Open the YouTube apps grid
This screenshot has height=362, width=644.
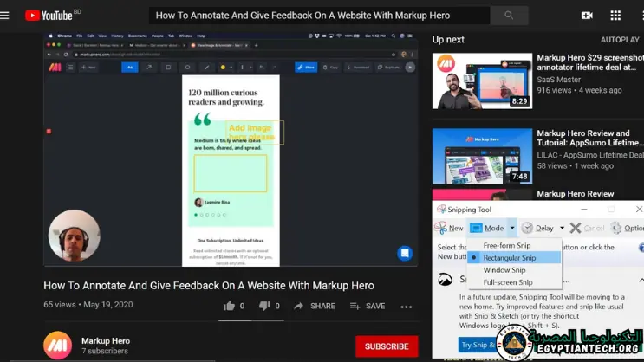(615, 16)
